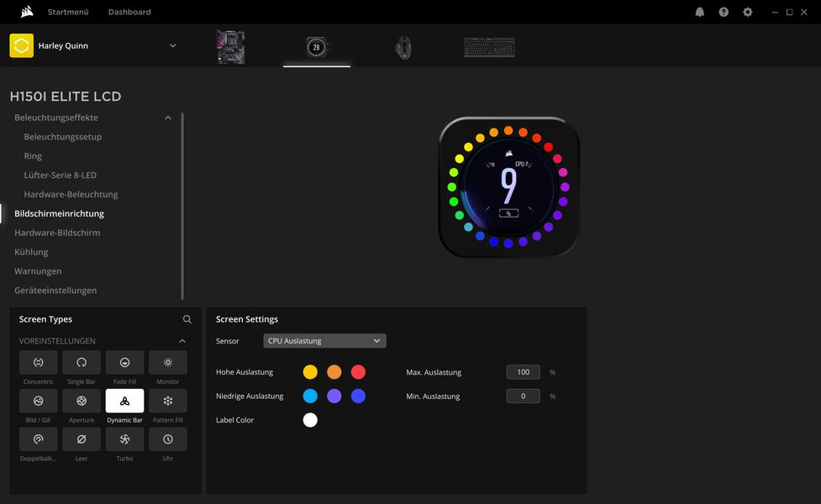
Task: Change the white Label Color swatch
Action: pyautogui.click(x=310, y=420)
